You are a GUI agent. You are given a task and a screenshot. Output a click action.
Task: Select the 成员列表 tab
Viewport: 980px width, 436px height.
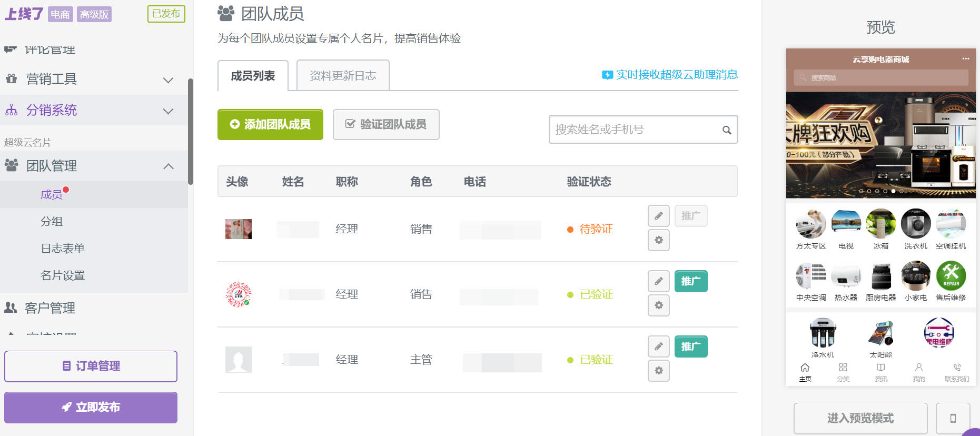253,76
